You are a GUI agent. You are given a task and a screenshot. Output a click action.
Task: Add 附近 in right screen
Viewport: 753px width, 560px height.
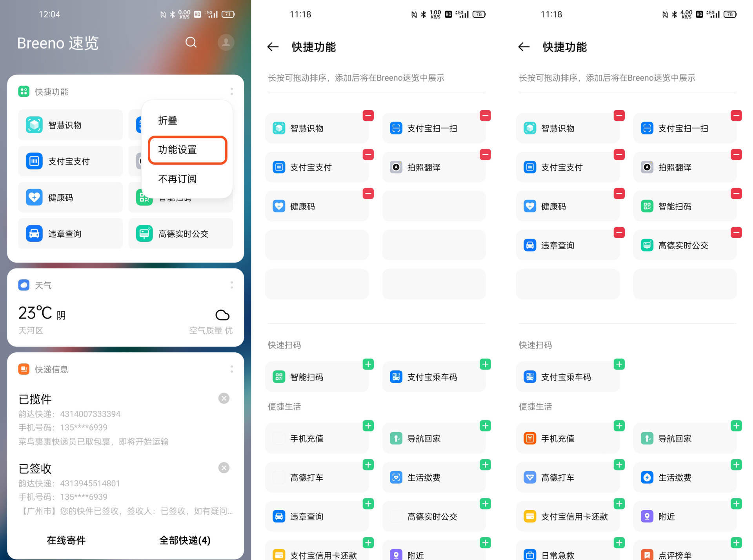point(736,504)
